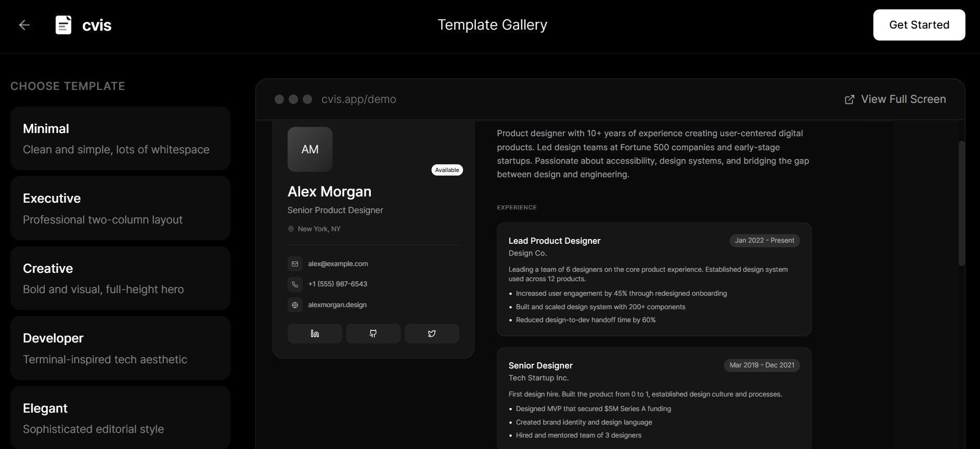The image size is (980, 449).
Task: Click the +1 (555) 987-6543 phone number
Action: click(x=338, y=284)
